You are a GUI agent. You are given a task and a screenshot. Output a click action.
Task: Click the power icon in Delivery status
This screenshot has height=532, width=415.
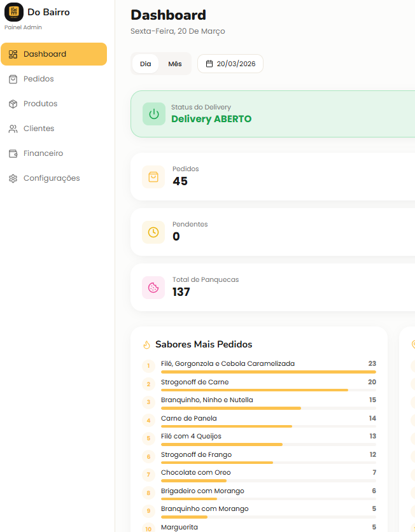[153, 114]
